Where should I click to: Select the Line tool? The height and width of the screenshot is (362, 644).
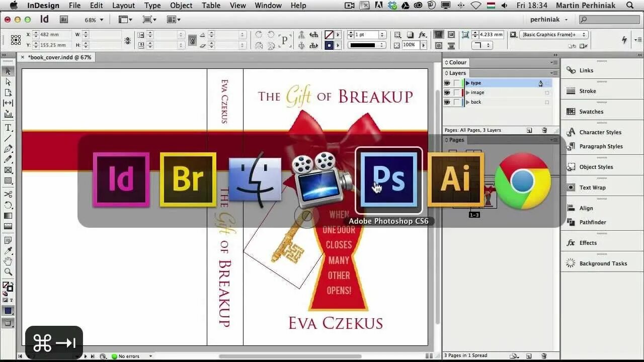(x=8, y=138)
